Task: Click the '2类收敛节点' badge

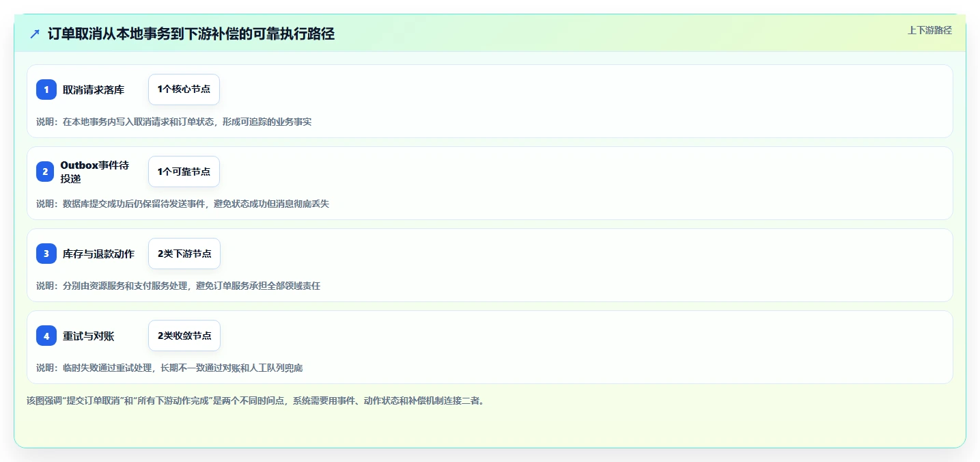Action: 184,336
